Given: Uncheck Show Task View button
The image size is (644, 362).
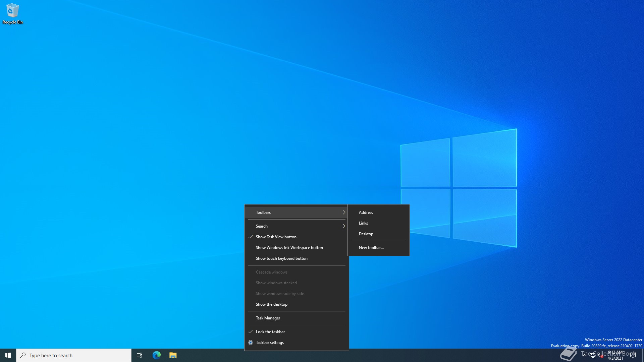Looking at the screenshot, I should pos(297,237).
